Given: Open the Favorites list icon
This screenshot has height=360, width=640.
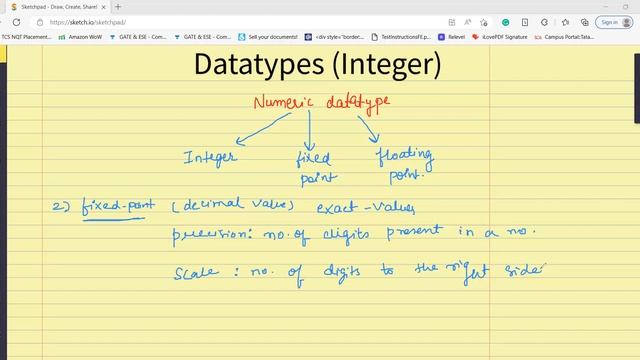Looking at the screenshot, I should [565, 22].
